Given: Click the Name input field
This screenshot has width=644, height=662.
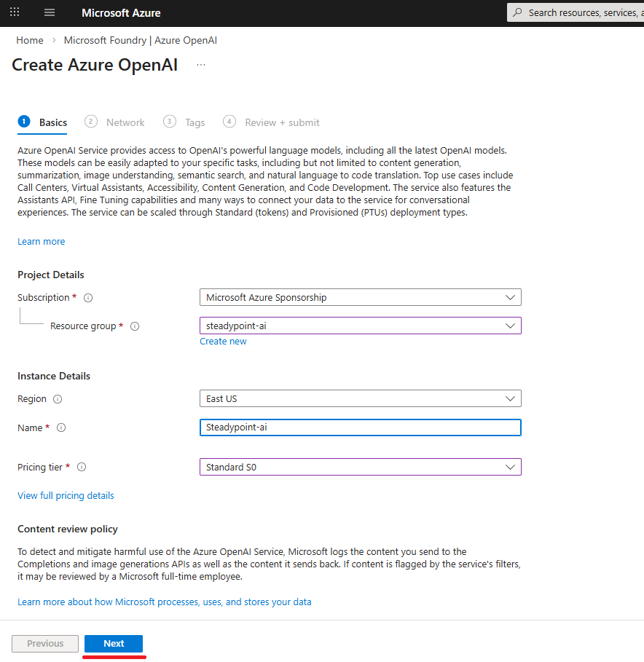Looking at the screenshot, I should click(360, 427).
